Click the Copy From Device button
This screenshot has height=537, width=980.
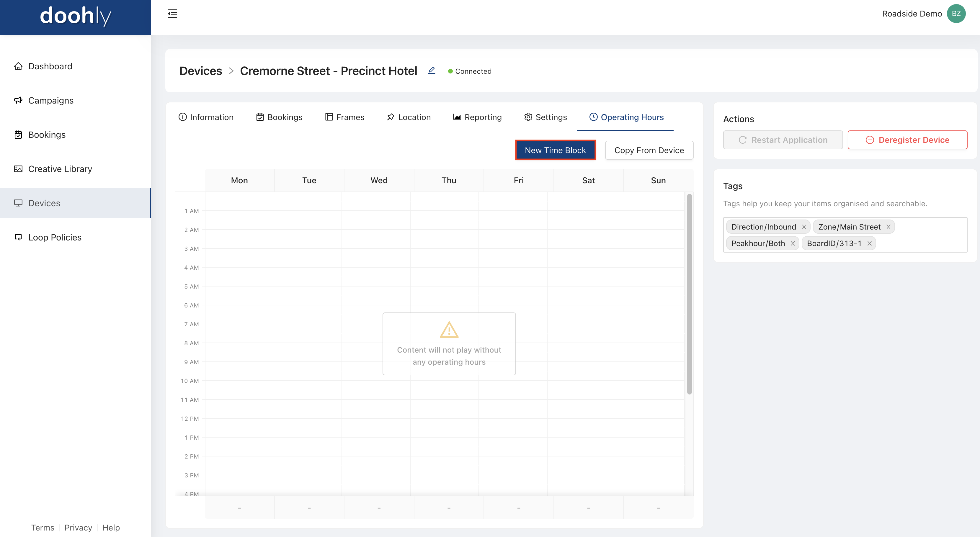[649, 150]
